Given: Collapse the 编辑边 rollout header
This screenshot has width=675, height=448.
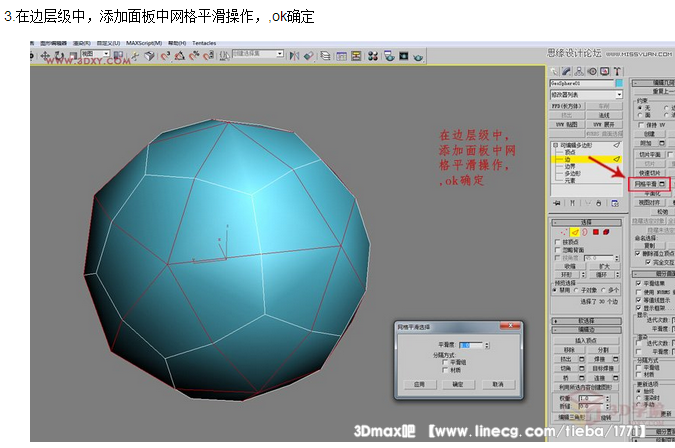Looking at the screenshot, I should pos(587,330).
